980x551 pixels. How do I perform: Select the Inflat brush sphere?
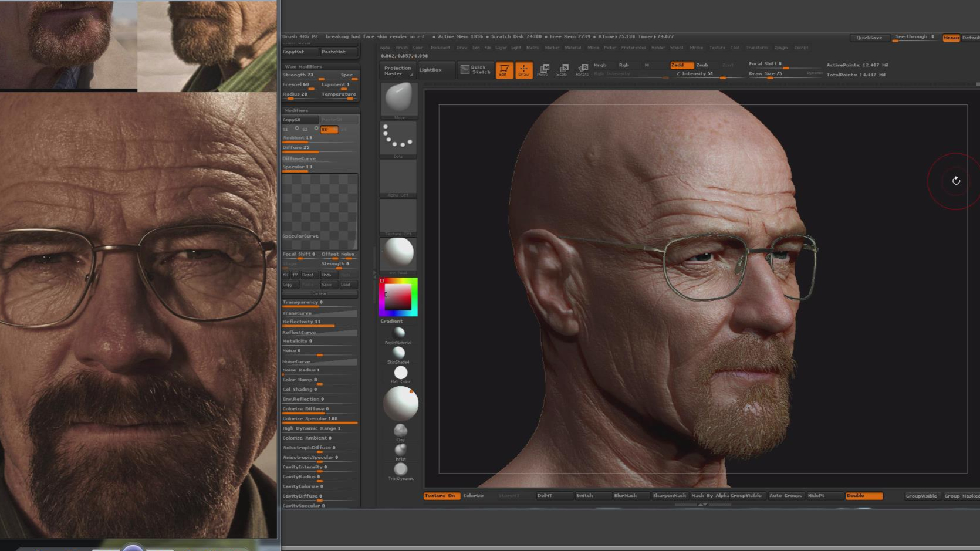[x=401, y=450]
